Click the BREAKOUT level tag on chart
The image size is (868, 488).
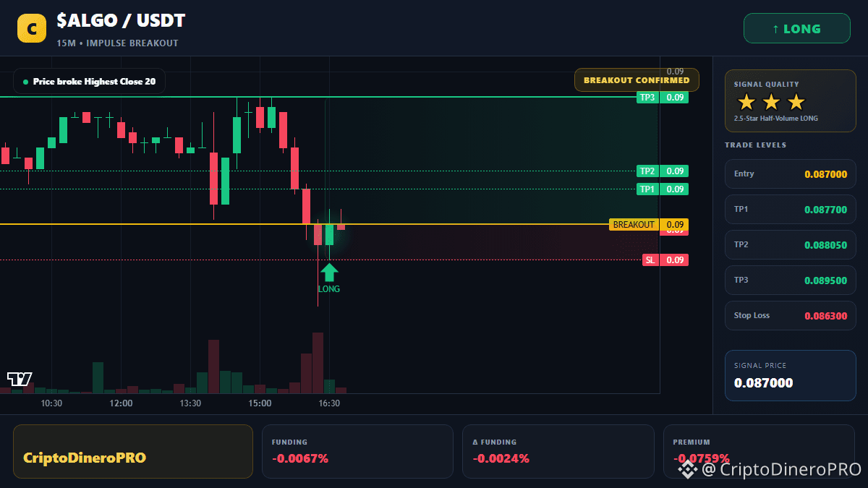(649, 225)
